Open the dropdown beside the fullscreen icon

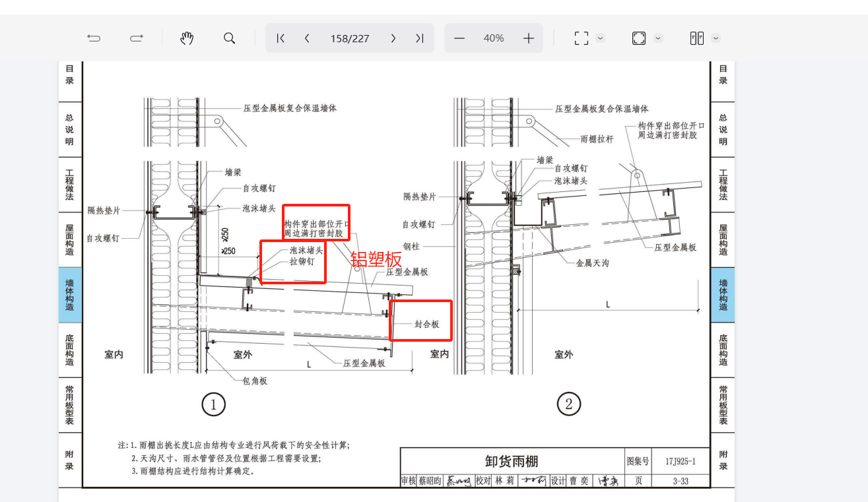point(600,38)
